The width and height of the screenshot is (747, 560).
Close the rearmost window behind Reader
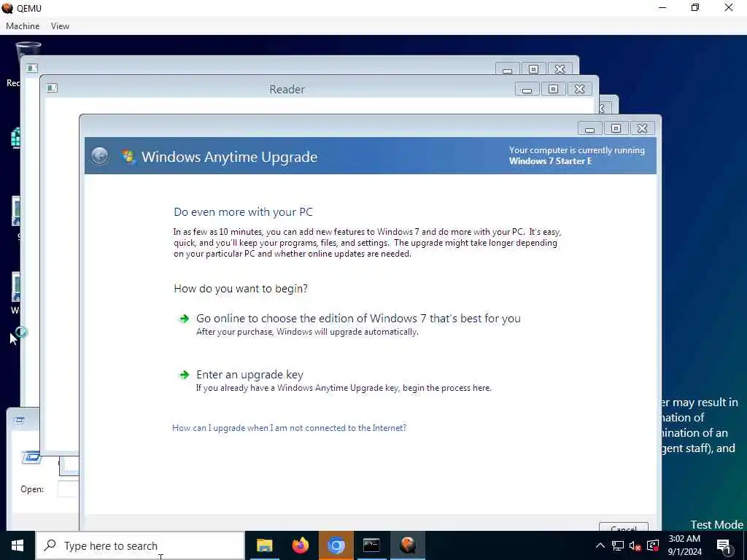tap(560, 69)
